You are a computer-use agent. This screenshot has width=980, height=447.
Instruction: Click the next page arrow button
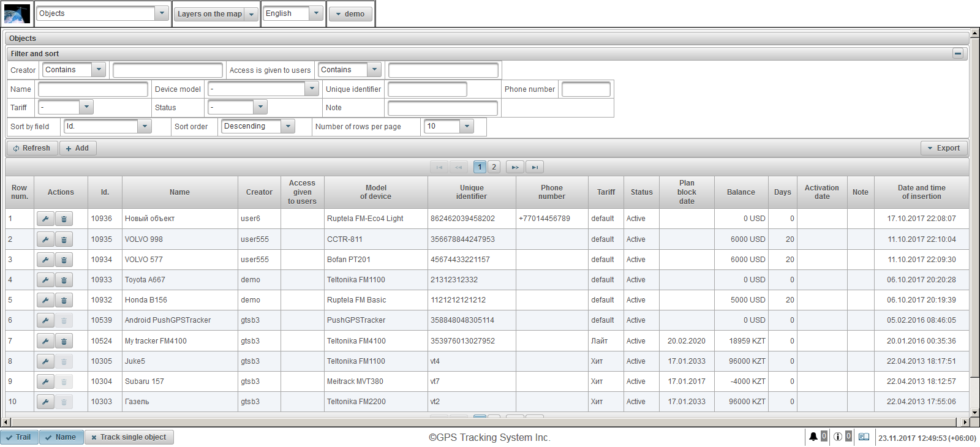(x=514, y=167)
